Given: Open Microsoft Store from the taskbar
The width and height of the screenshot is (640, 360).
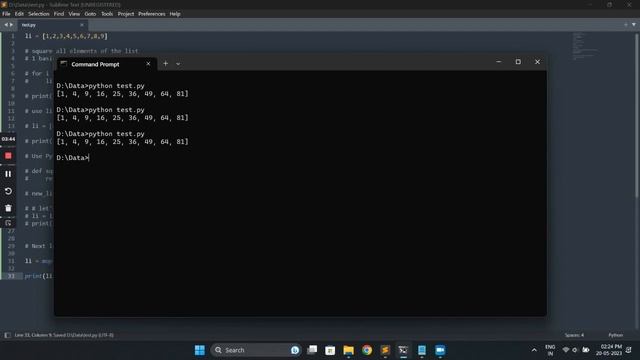Looking at the screenshot, I should [330, 350].
